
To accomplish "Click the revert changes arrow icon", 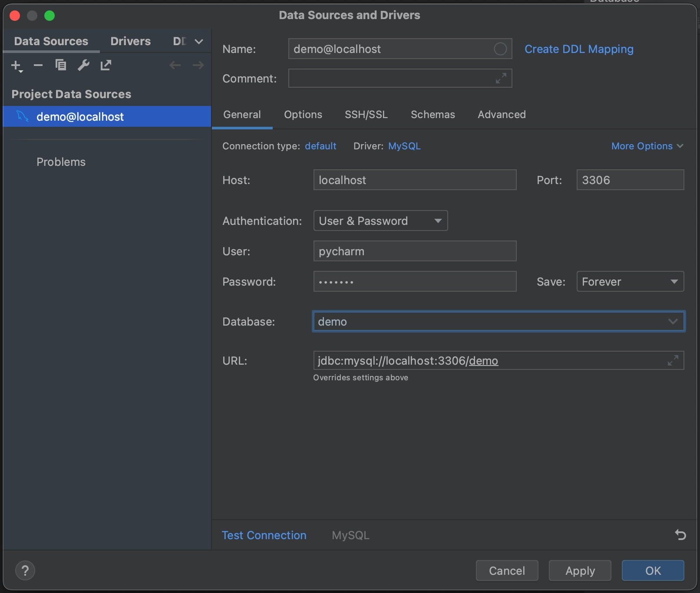I will [680, 535].
